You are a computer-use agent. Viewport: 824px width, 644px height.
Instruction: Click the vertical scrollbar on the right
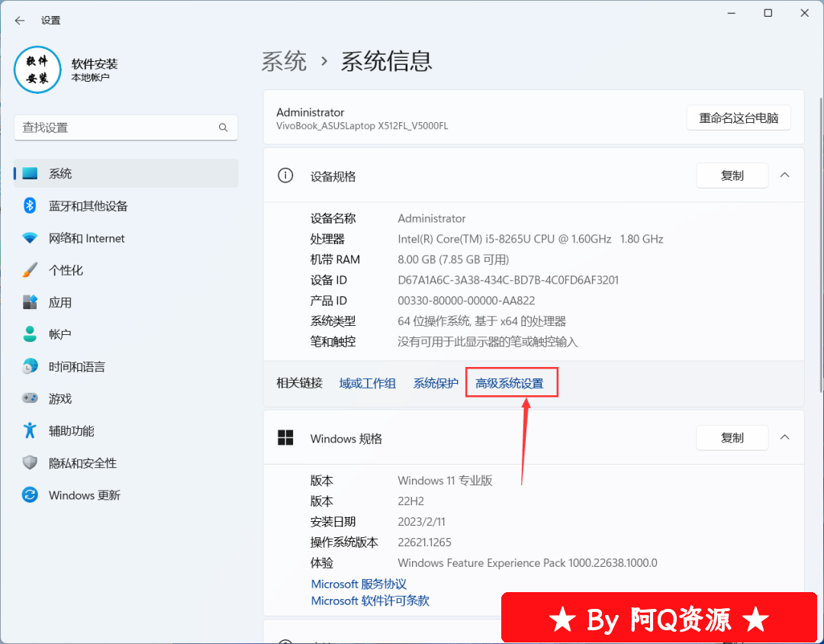click(x=820, y=244)
